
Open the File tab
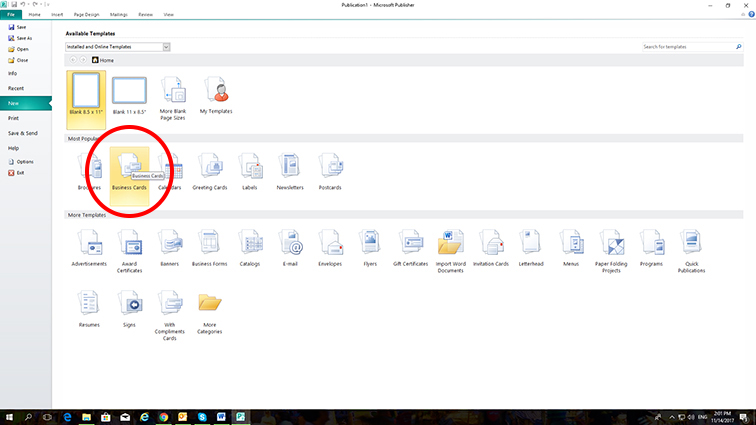(11, 14)
